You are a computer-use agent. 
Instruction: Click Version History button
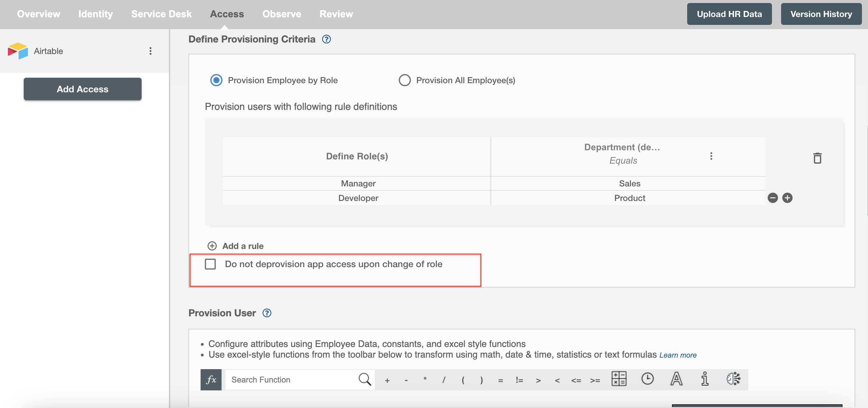click(x=821, y=14)
